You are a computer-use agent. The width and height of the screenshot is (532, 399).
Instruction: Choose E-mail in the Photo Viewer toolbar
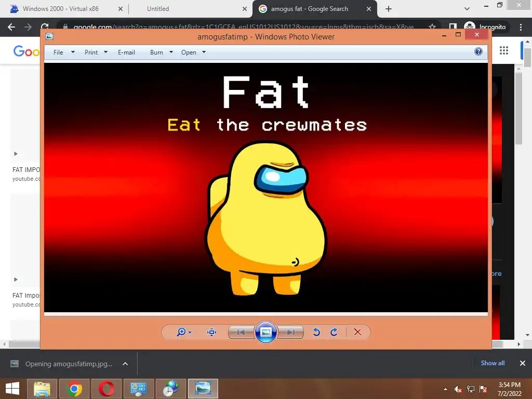126,52
